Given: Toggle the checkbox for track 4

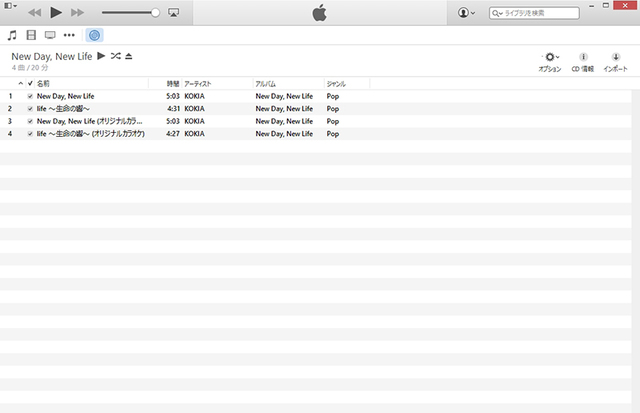Looking at the screenshot, I should coord(30,133).
